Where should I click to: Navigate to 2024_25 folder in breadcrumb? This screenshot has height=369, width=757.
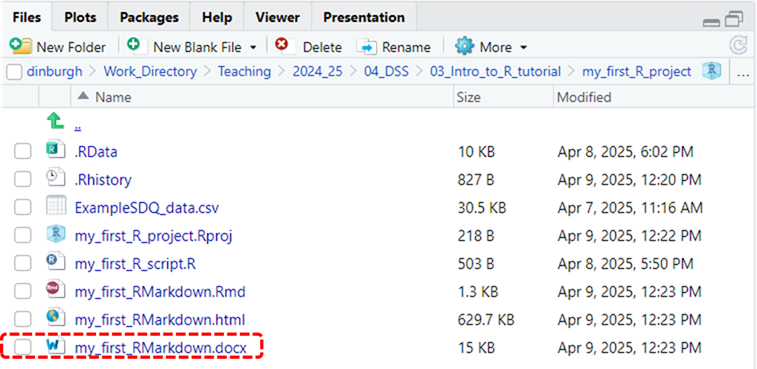317,71
